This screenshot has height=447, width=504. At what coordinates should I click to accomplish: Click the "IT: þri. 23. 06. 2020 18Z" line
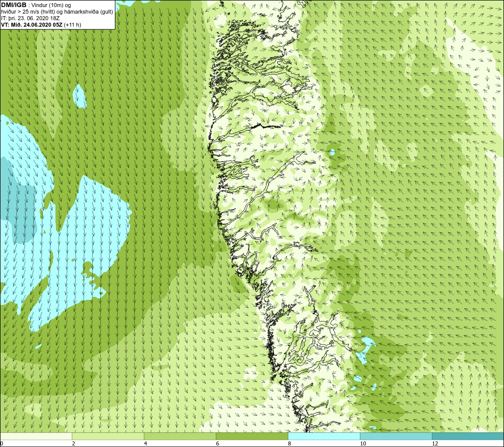tap(30, 18)
